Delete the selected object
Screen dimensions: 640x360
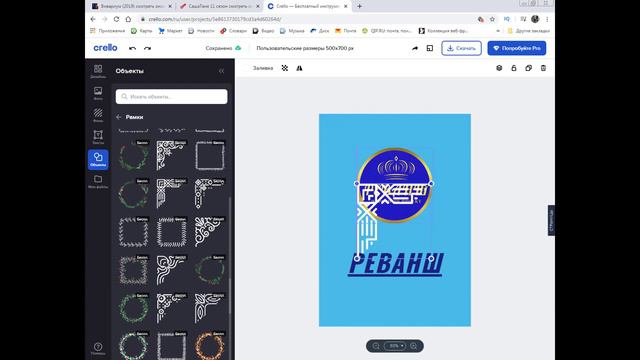click(543, 68)
